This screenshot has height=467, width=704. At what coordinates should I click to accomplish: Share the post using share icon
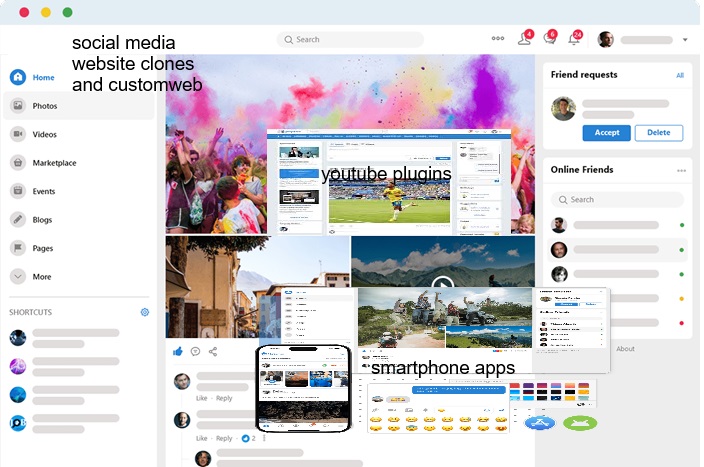pyautogui.click(x=212, y=351)
